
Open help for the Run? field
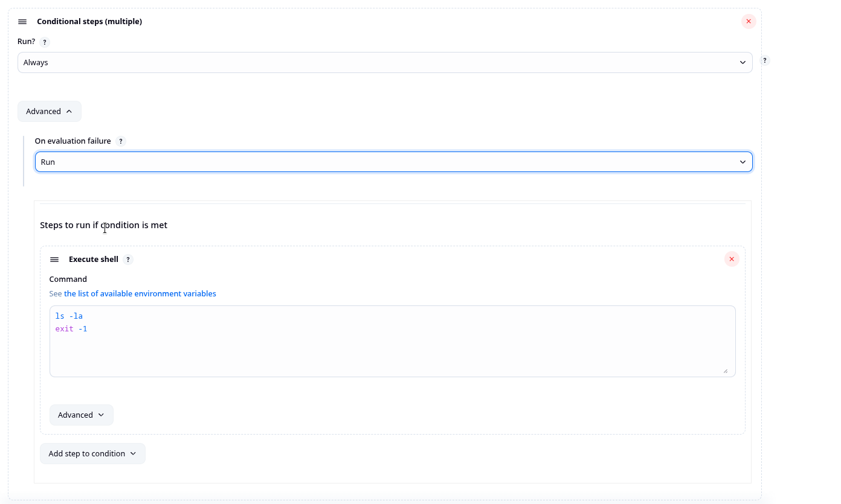pyautogui.click(x=45, y=42)
